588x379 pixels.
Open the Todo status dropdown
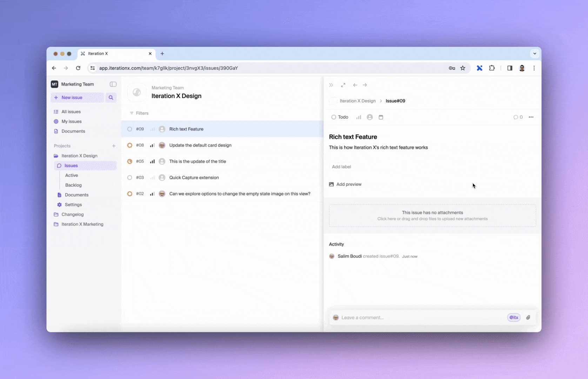[x=340, y=117]
